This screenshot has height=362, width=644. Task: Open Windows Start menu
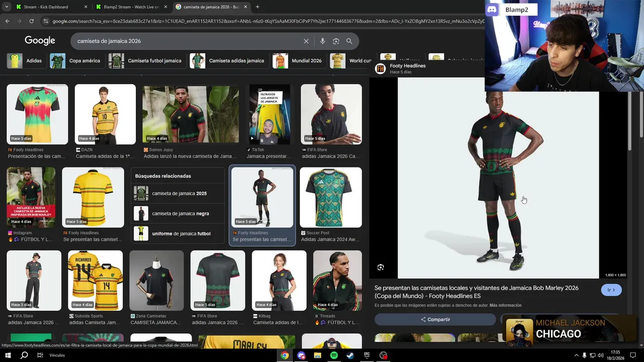(8, 355)
